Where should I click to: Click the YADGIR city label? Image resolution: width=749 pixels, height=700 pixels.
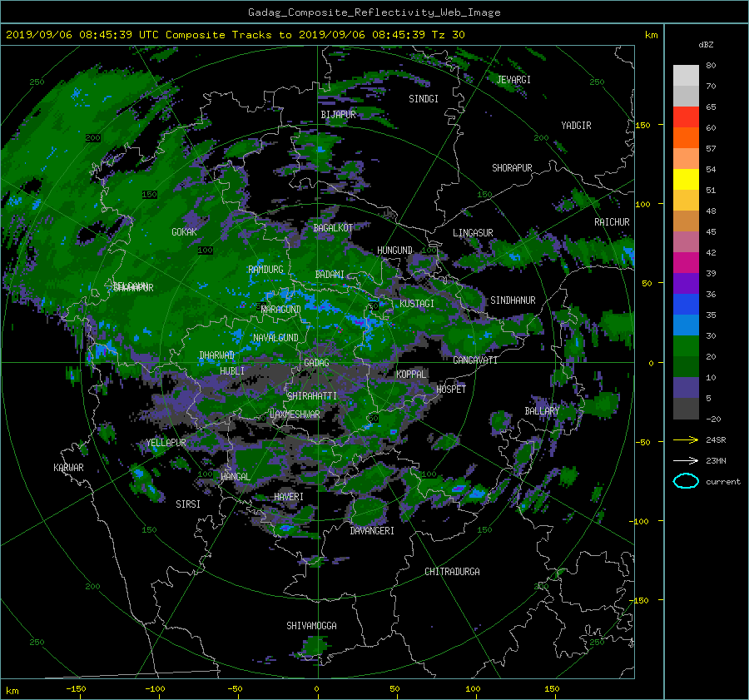(576, 126)
